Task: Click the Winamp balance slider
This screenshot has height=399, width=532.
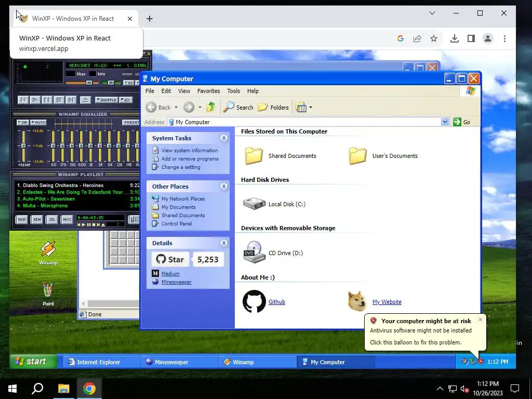Action: tap(111, 83)
